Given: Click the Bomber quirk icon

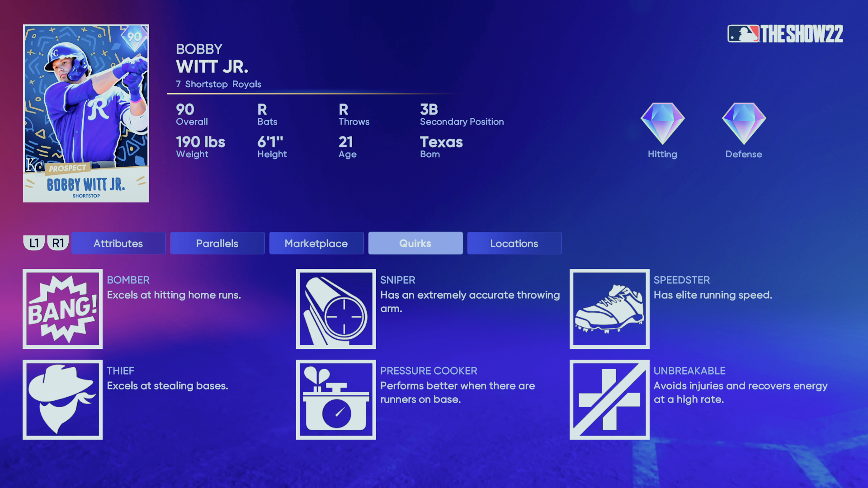Looking at the screenshot, I should click(62, 309).
